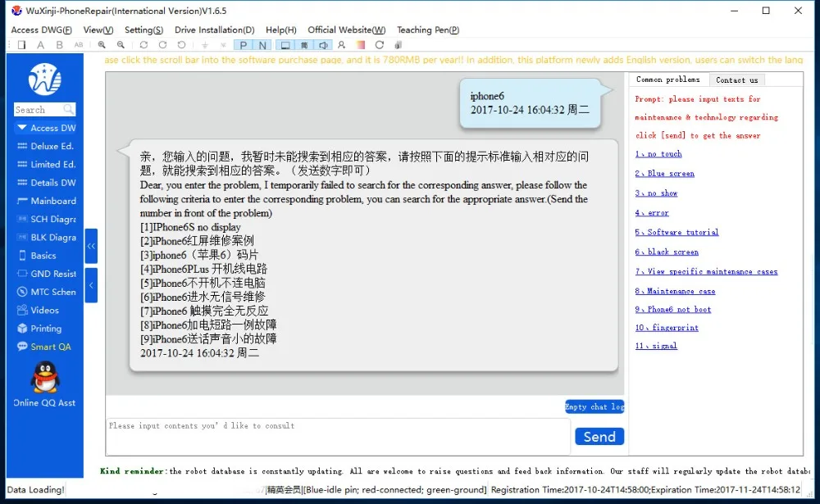Click the search magnifier icon in sidebar
The width and height of the screenshot is (820, 504).
[x=69, y=109]
